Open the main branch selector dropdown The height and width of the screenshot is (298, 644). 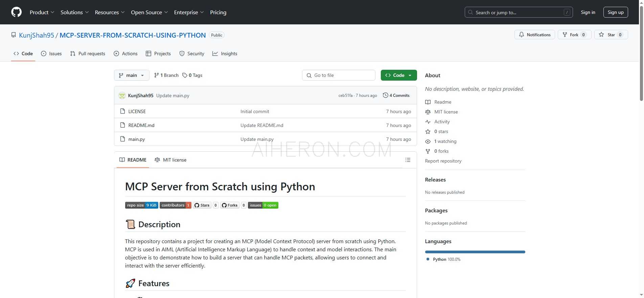pyautogui.click(x=132, y=75)
